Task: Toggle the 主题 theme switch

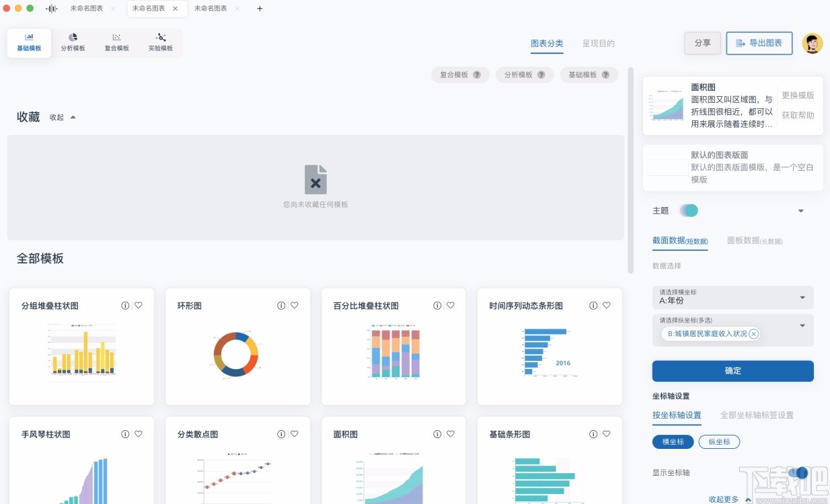Action: click(689, 210)
